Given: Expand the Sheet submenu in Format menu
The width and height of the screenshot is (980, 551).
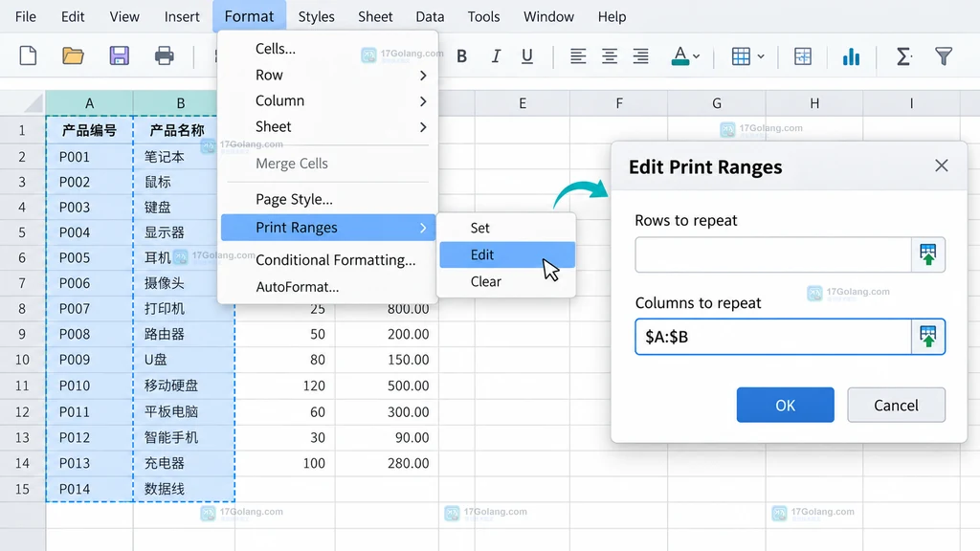Looking at the screenshot, I should 327,127.
